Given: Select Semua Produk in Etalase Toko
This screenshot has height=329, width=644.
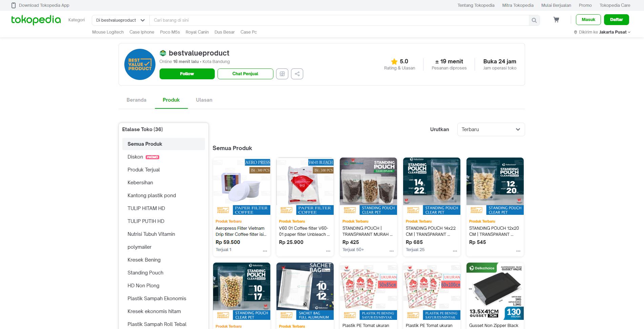Looking at the screenshot, I should (164, 144).
